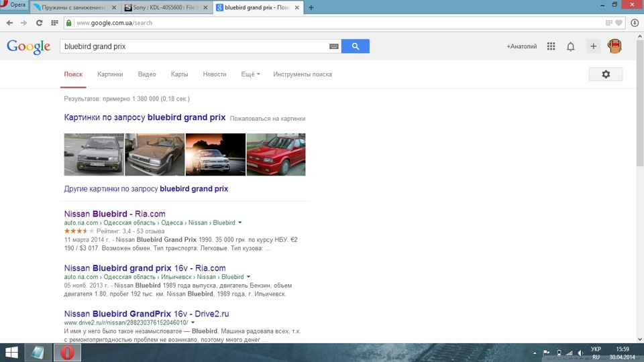
Task: Open the Speed Dial grid icon
Action: pos(54,23)
